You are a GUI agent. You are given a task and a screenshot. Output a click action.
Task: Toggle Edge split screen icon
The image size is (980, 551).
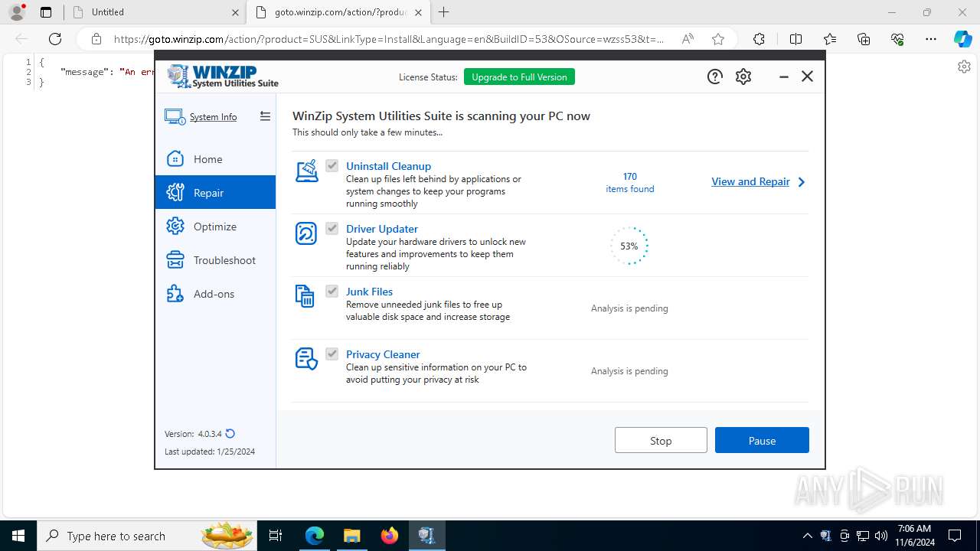795,39
